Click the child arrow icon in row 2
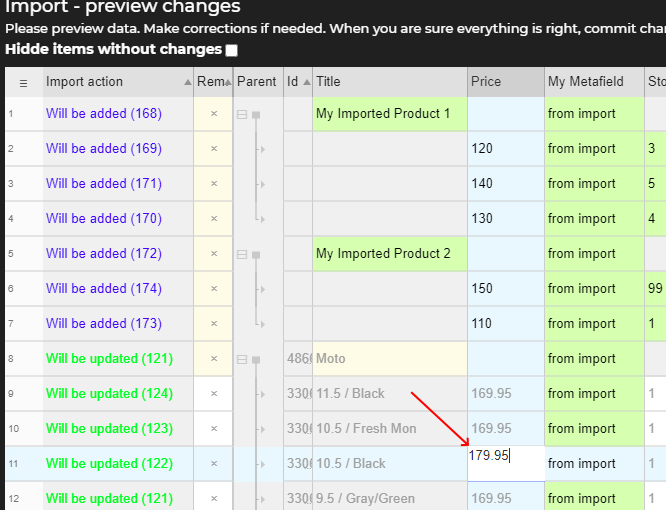The width and height of the screenshot is (666, 510). point(261,149)
